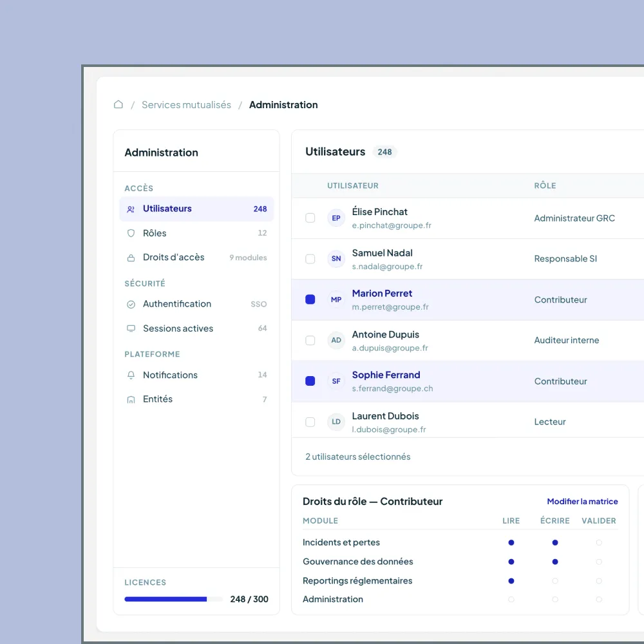Uncheck the Marion Perret row checkbox
Viewport: 644px width, 644px height.
[x=310, y=299]
